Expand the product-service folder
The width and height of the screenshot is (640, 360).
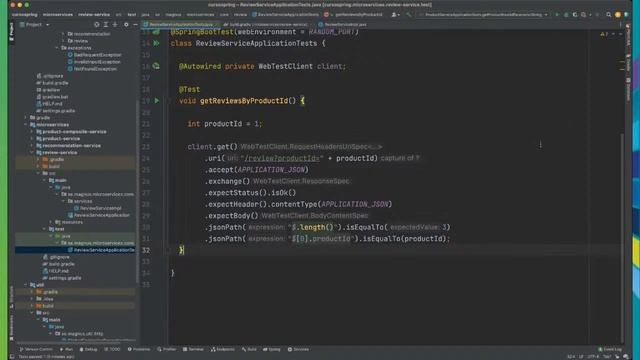(x=32, y=139)
